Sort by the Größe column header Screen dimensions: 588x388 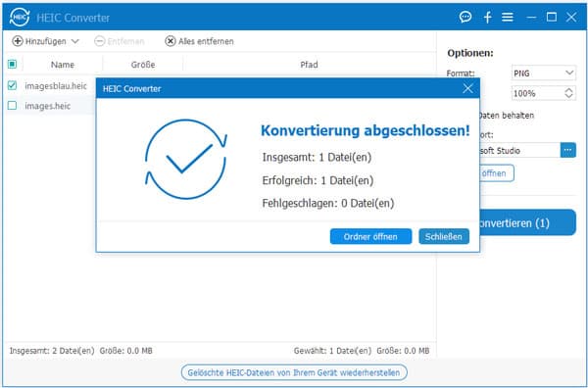coord(143,65)
